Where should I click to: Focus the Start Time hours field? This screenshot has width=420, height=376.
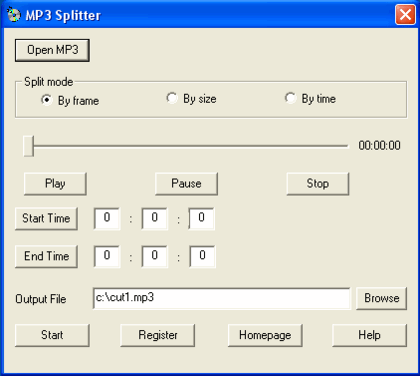point(107,219)
